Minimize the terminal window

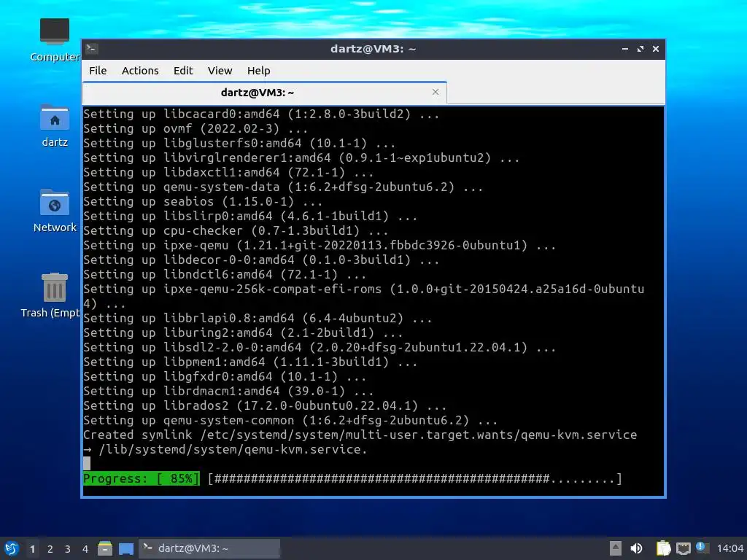pyautogui.click(x=625, y=49)
